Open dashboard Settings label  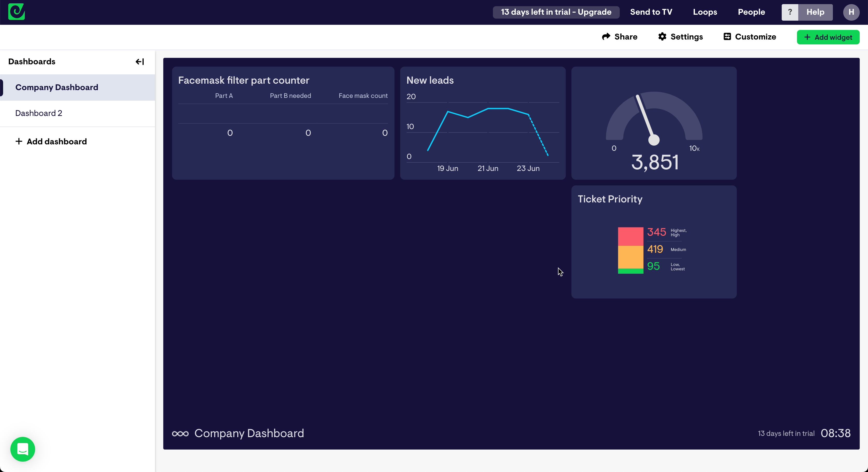687,37
